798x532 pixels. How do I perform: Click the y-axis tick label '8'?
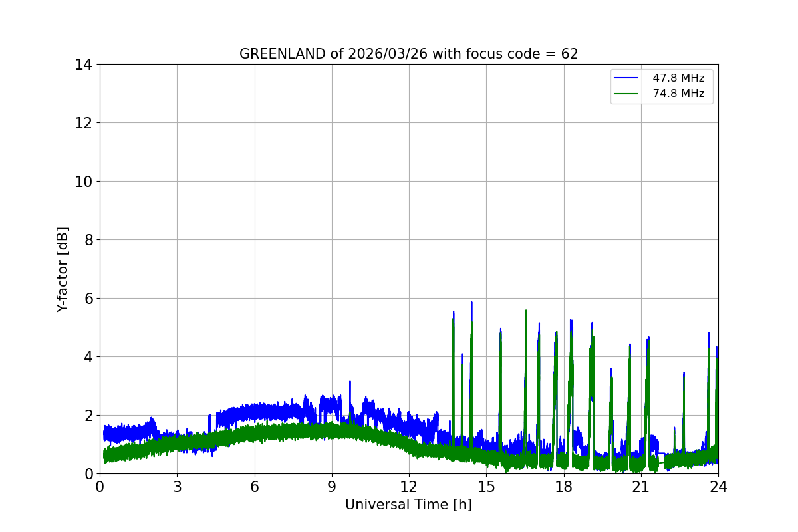(87, 240)
